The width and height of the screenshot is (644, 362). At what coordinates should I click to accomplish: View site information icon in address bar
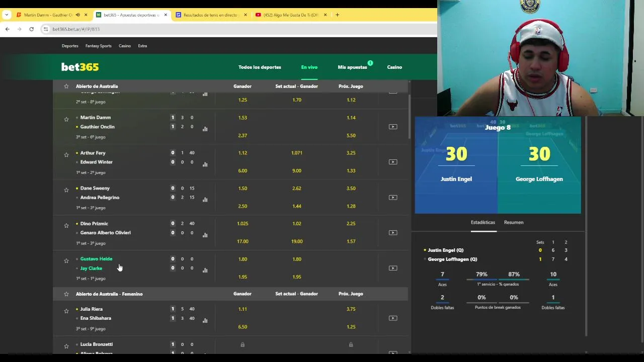click(46, 29)
